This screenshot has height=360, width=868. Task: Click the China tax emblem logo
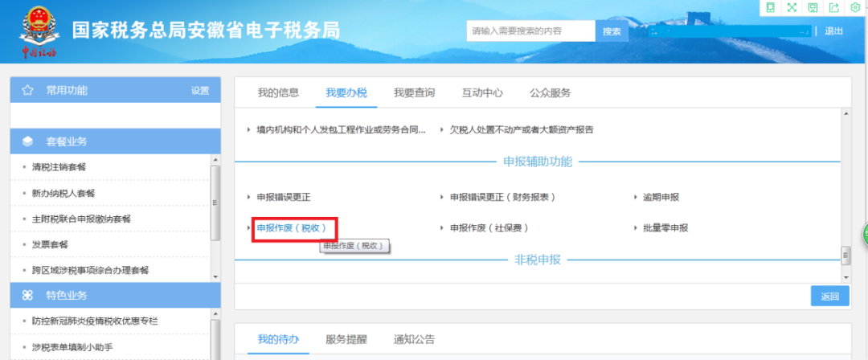tap(39, 32)
